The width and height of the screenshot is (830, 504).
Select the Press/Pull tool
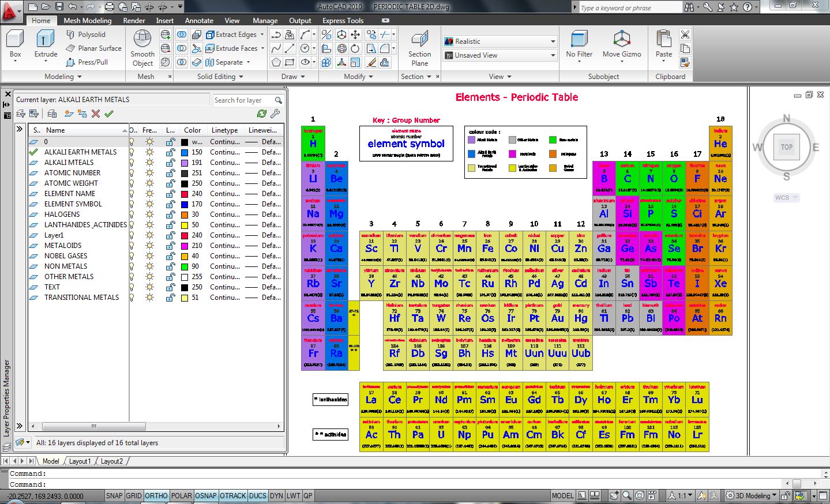click(87, 62)
